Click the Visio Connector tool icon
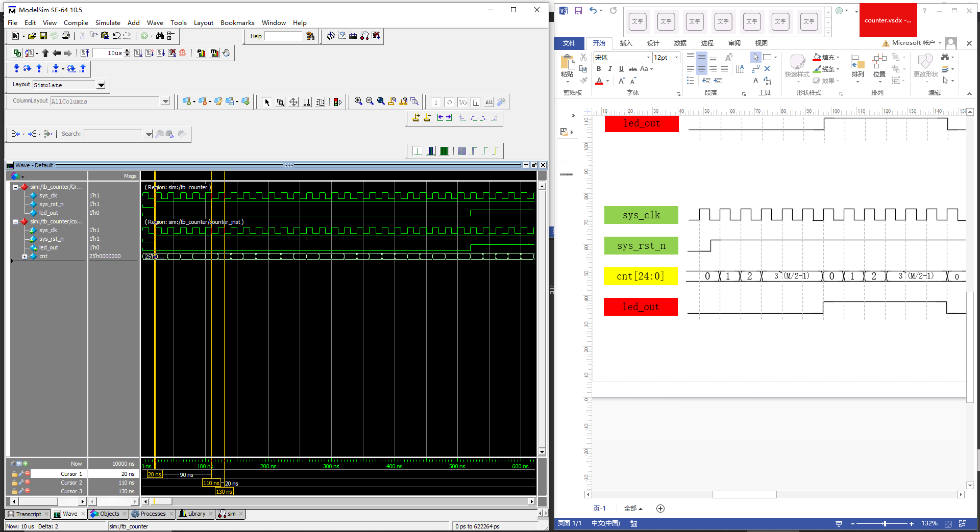 point(756,69)
